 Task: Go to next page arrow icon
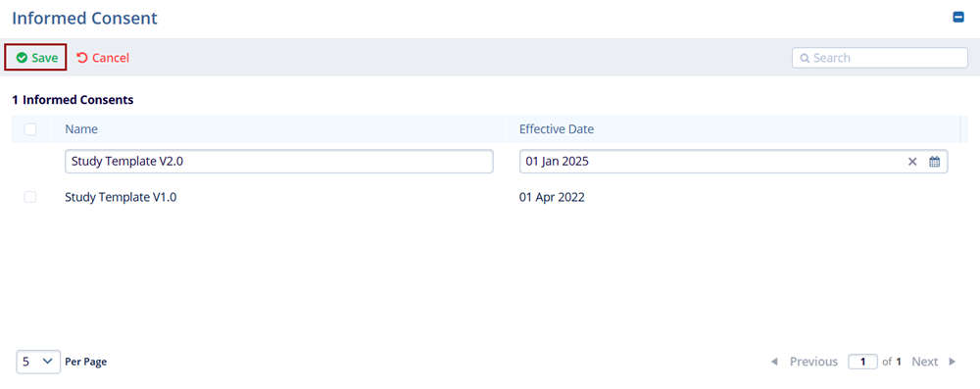pos(953,362)
